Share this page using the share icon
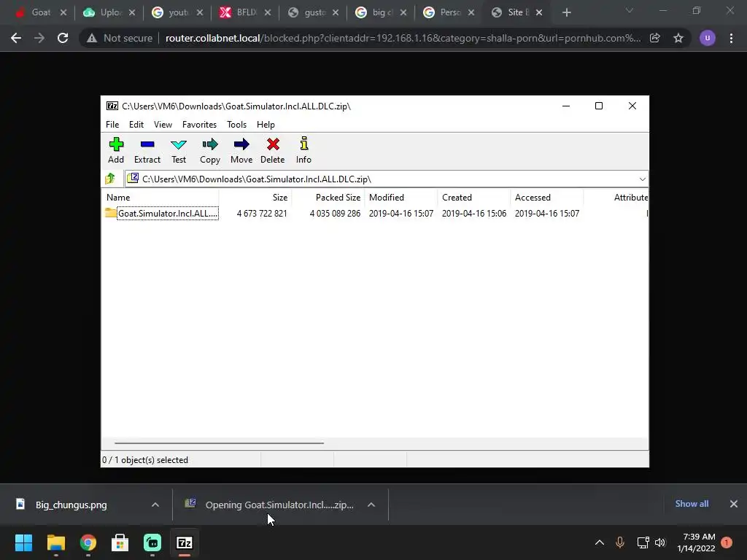The image size is (747, 560). tap(655, 38)
